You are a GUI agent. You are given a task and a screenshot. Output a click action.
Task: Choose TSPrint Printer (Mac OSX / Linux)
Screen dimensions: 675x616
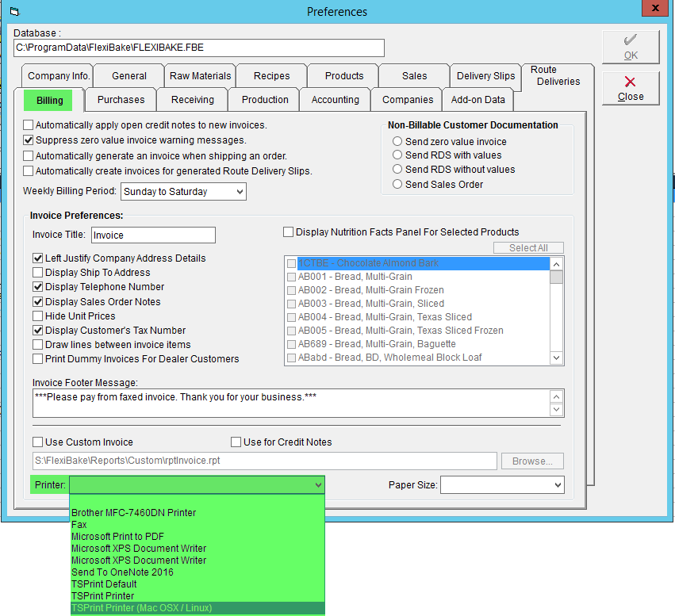pos(198,608)
